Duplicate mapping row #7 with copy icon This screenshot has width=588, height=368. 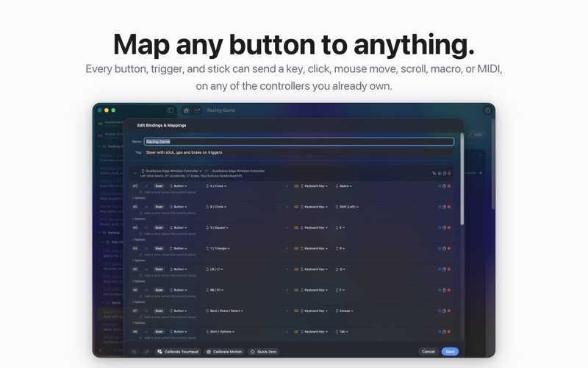[x=445, y=311]
